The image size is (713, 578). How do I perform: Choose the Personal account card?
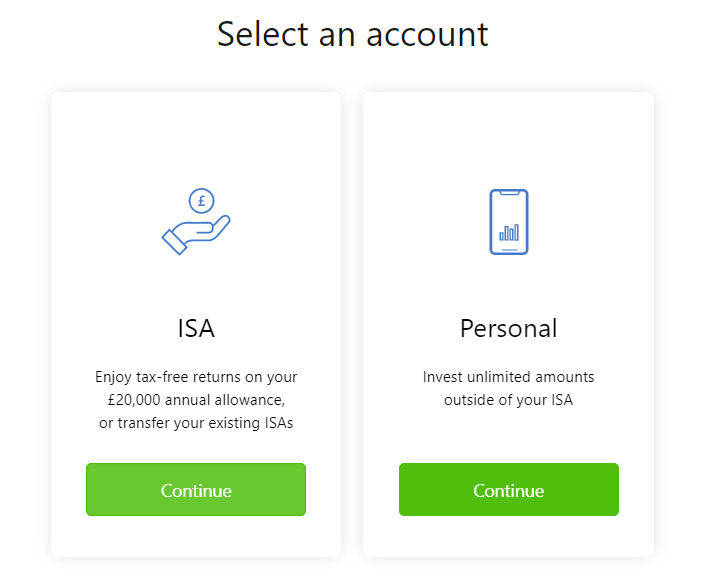click(508, 324)
